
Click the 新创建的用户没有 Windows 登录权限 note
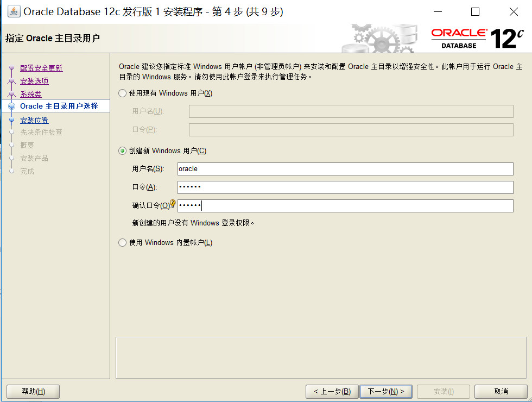(193, 223)
